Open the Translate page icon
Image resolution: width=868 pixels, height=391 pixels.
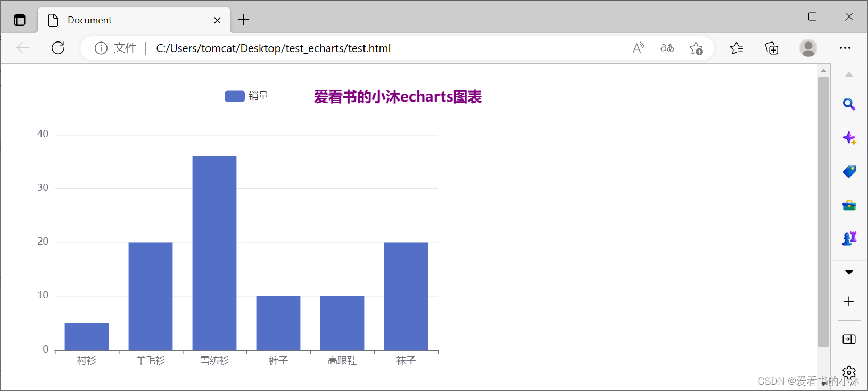[x=667, y=48]
